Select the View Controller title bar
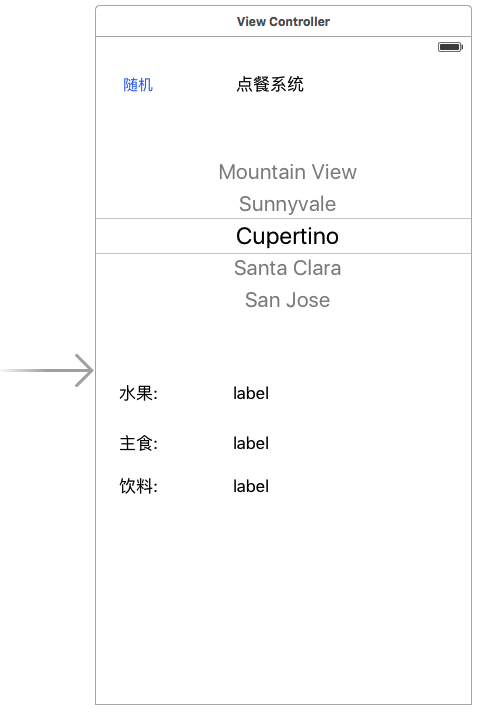The width and height of the screenshot is (498, 726). 283,21
